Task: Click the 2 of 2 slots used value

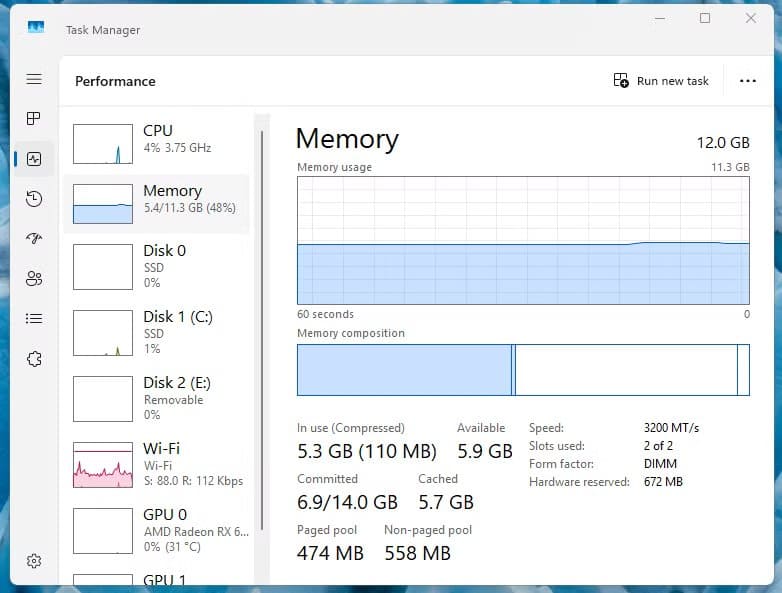Action: (x=658, y=445)
